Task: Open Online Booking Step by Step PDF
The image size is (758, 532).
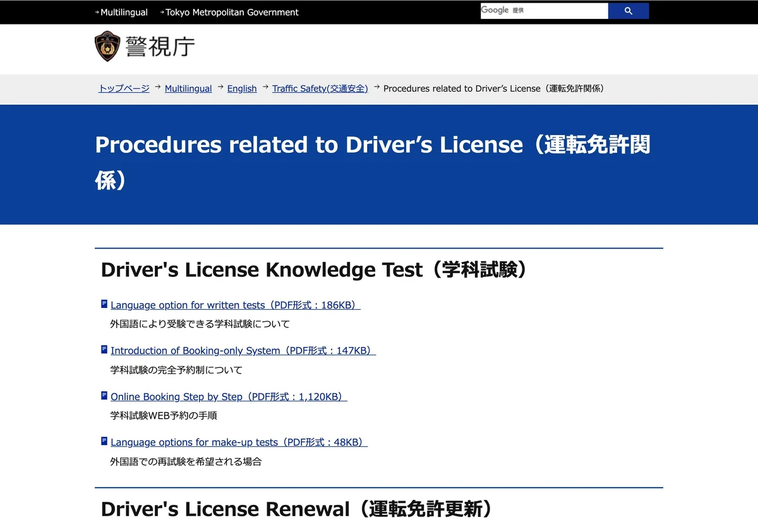Action: [x=229, y=396]
